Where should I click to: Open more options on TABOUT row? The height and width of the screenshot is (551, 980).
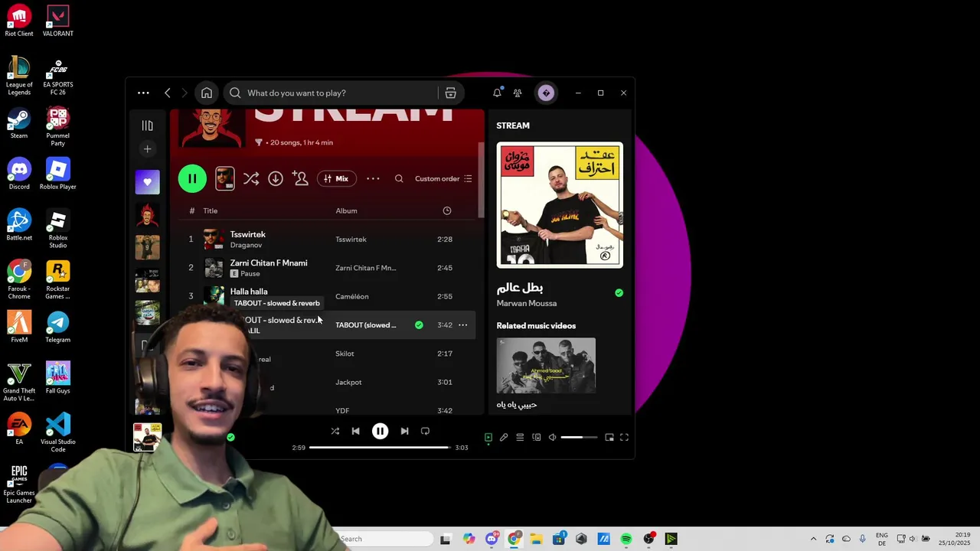[462, 325]
